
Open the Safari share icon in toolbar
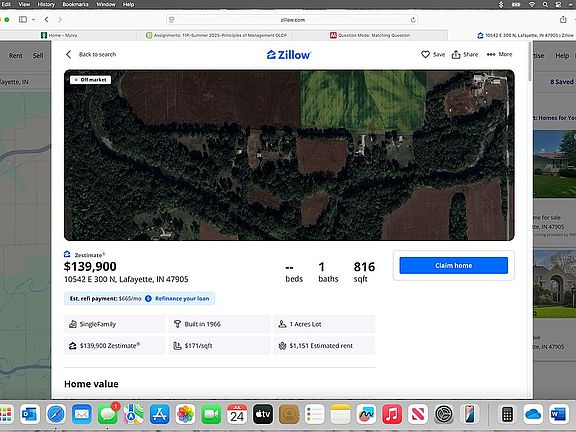(563, 19)
